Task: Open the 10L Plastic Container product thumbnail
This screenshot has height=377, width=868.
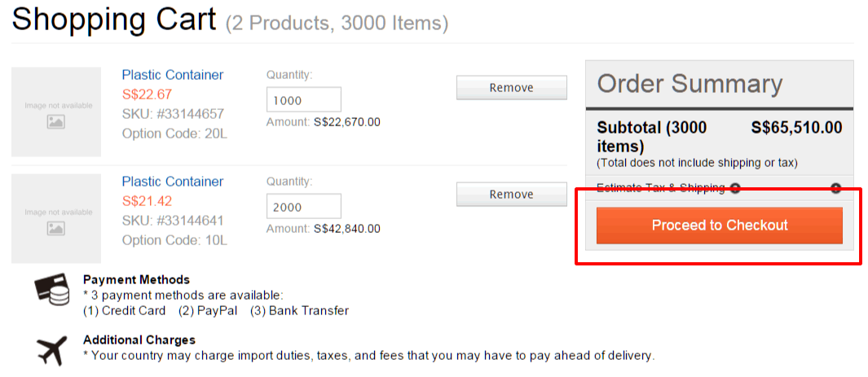Action: (56, 218)
